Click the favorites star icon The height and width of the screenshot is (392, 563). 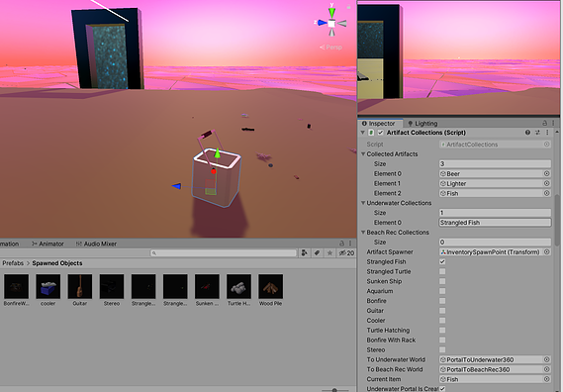coord(329,253)
